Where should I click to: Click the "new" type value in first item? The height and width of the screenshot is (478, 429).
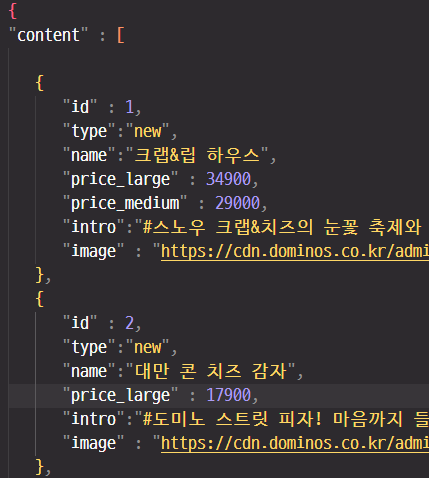click(148, 131)
